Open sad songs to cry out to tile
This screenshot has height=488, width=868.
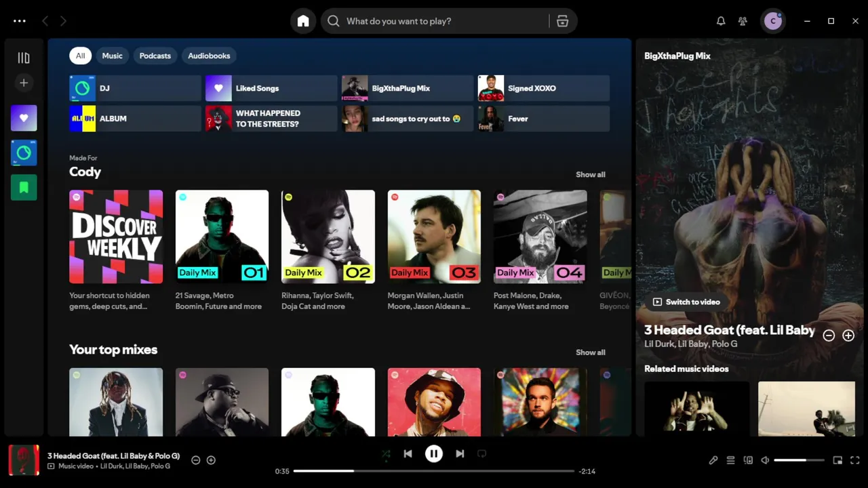(408, 119)
